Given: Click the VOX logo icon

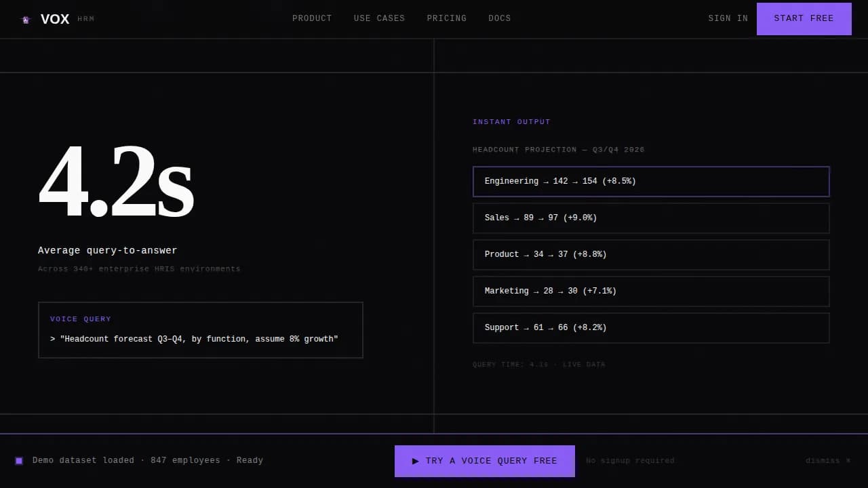Looking at the screenshot, I should [x=26, y=20].
